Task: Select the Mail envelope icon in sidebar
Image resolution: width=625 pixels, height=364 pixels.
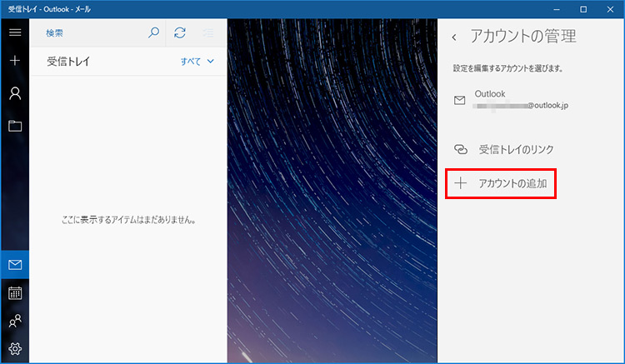Action: coord(14,265)
